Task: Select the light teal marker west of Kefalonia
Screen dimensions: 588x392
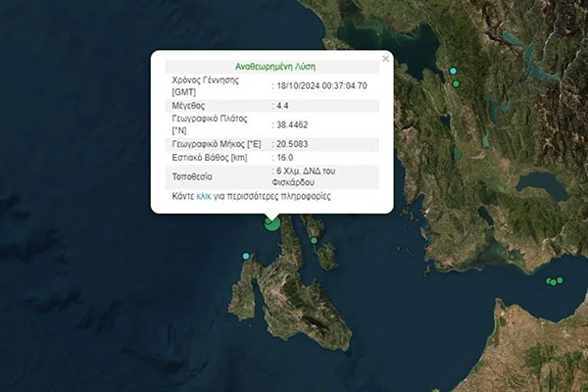Action: tap(246, 256)
